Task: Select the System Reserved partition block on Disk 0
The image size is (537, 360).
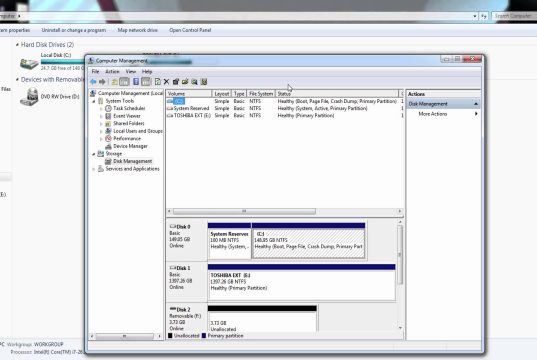Action: (x=229, y=241)
